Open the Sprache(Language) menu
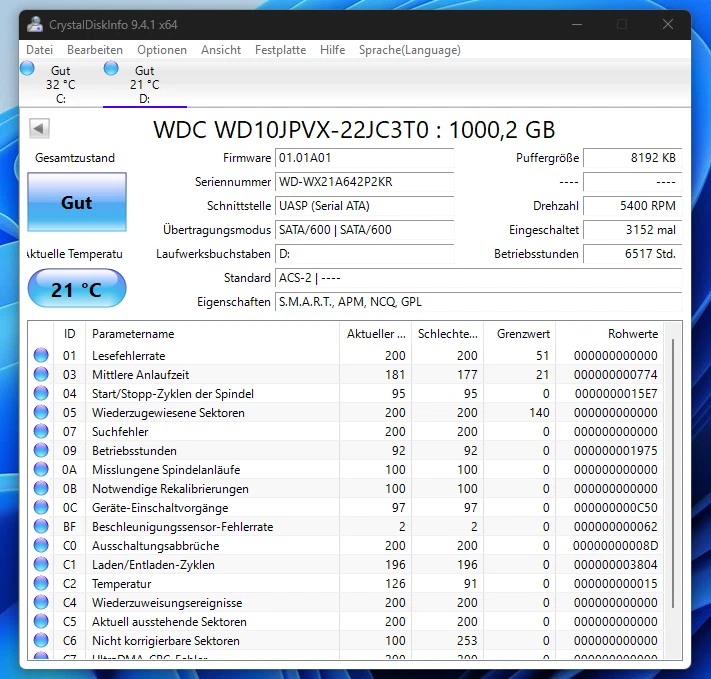 [x=409, y=50]
